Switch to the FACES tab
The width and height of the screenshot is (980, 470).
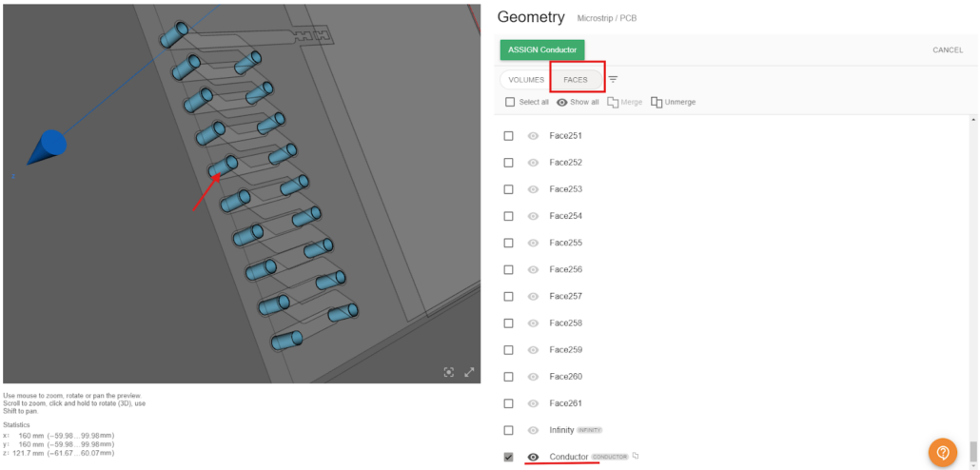click(576, 80)
